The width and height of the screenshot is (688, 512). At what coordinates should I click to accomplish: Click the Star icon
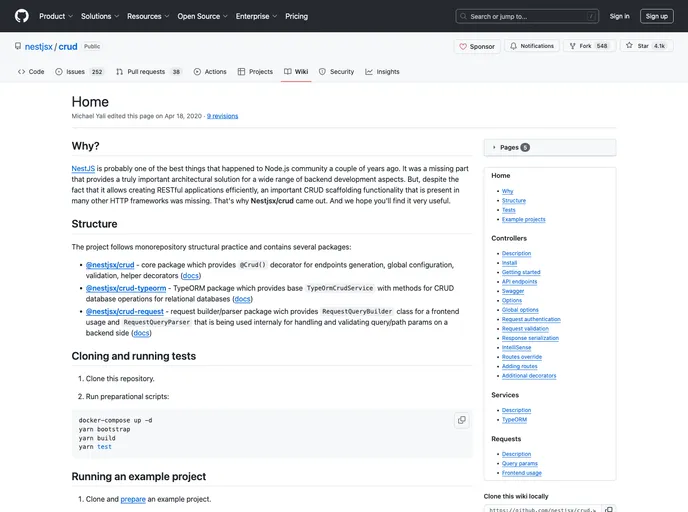[629, 45]
